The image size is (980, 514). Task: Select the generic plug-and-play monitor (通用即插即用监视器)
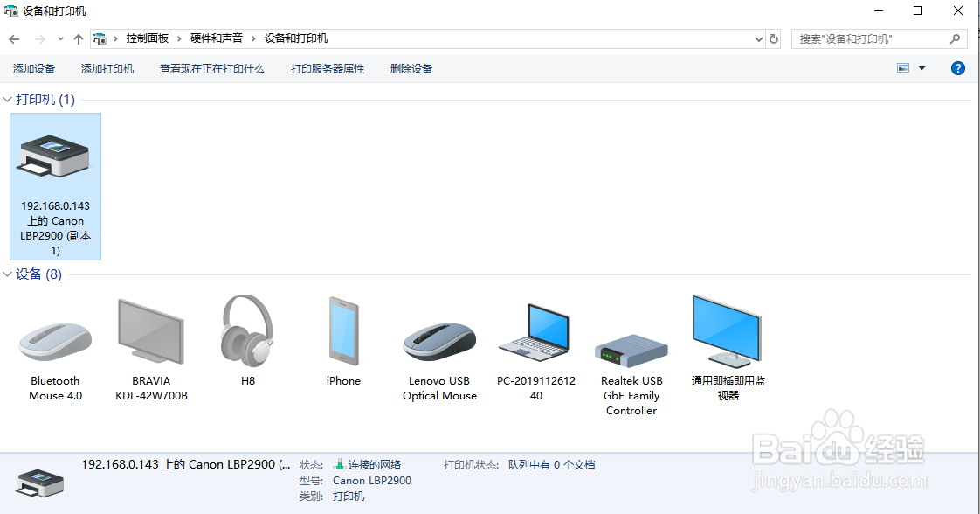coord(728,349)
